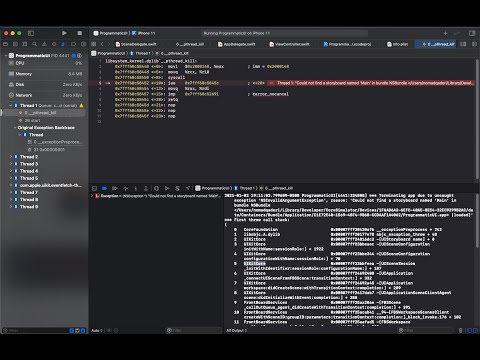
Task: Expand Thread 5 in debug navigator
Action: [11, 178]
